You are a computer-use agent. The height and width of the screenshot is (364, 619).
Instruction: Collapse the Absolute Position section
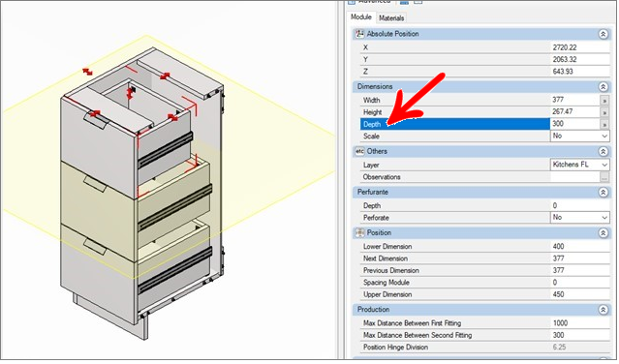(604, 34)
